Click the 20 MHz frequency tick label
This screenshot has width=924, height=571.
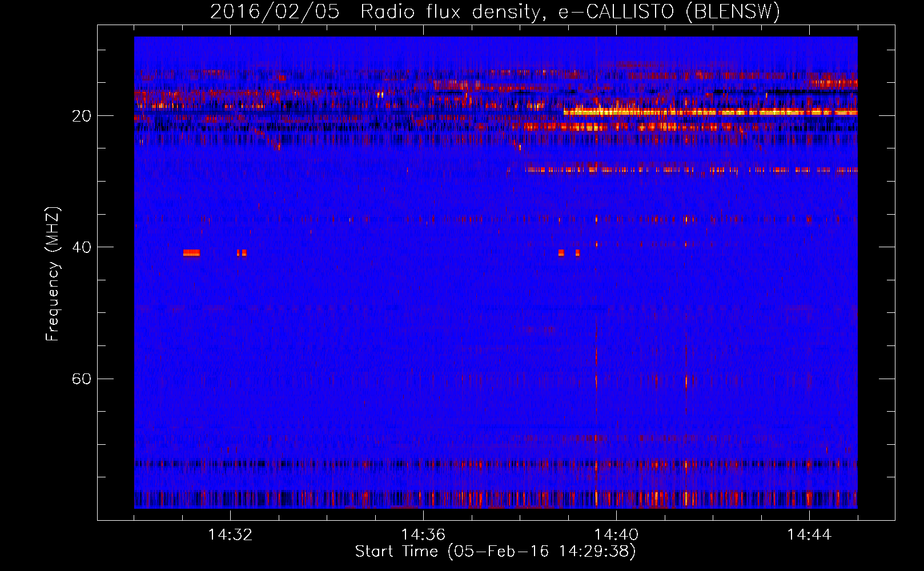click(82, 116)
